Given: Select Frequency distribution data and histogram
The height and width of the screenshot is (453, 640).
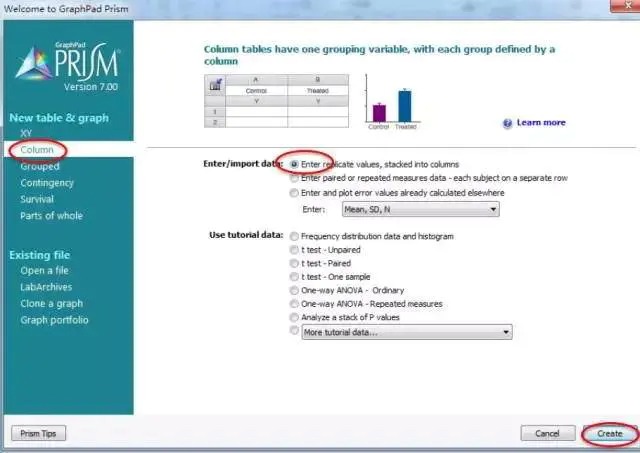Looking at the screenshot, I should click(294, 236).
